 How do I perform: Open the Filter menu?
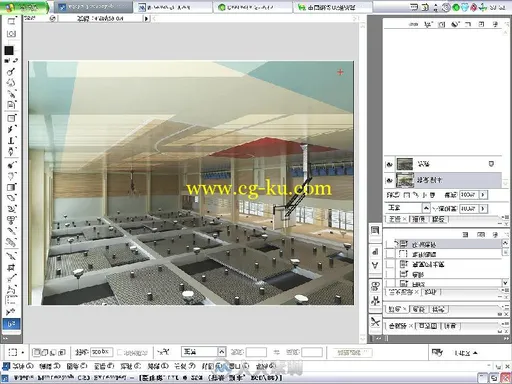point(158,366)
